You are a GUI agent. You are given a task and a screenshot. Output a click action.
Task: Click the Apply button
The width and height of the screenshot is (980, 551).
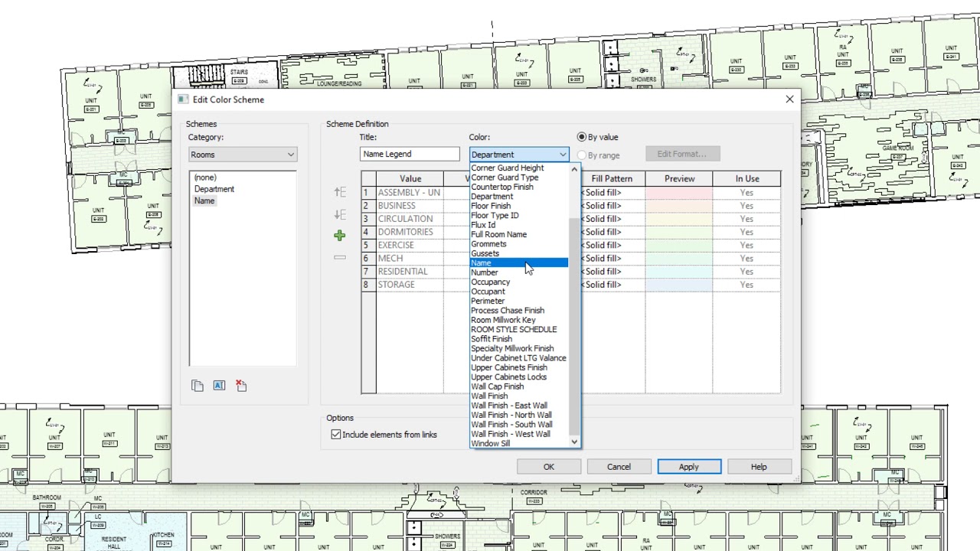[689, 467]
